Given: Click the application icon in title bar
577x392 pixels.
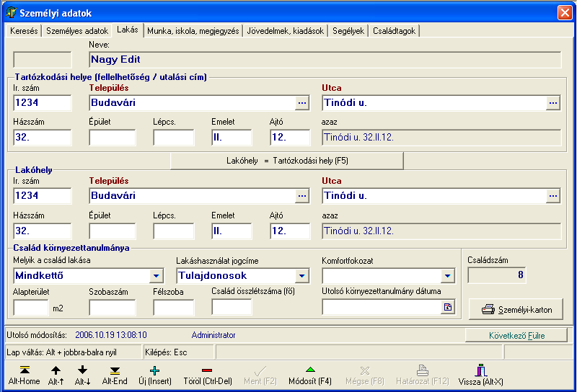Looking at the screenshot, I should click(12, 12).
